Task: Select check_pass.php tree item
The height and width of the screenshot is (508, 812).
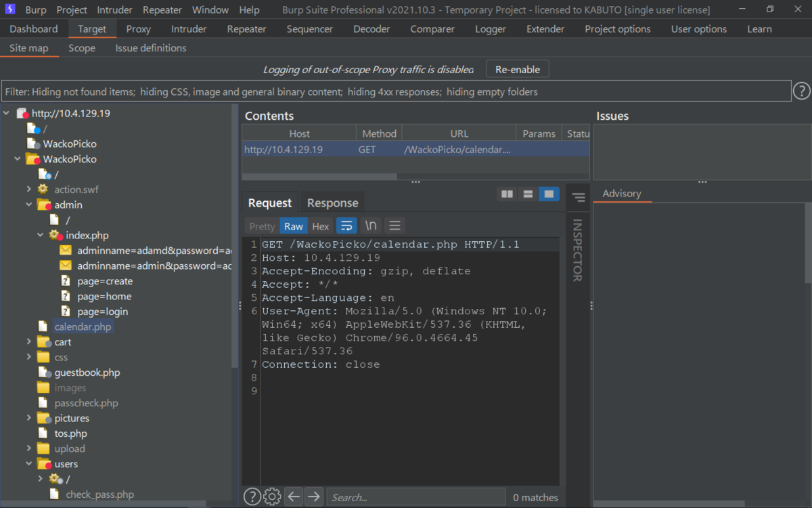Action: [99, 494]
